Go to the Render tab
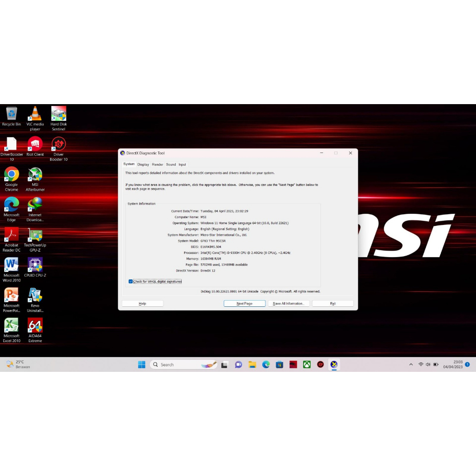The width and height of the screenshot is (476, 476). click(x=158, y=165)
